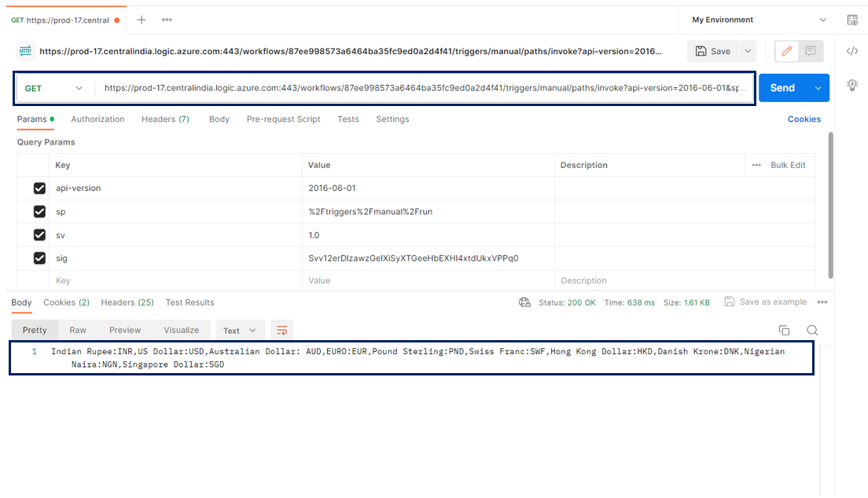Image resolution: width=868 pixels, height=498 pixels.
Task: Switch to the Headers (7) tab
Action: point(165,119)
